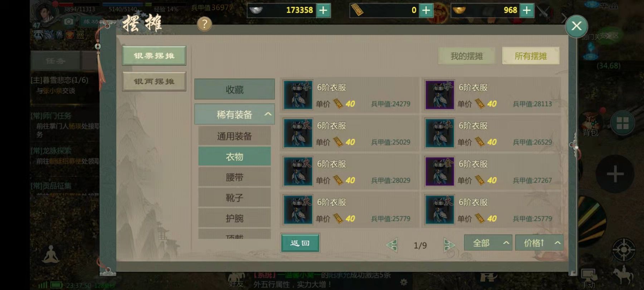644x290 pixels.
Task: Select the 靴子 category
Action: 234,197
